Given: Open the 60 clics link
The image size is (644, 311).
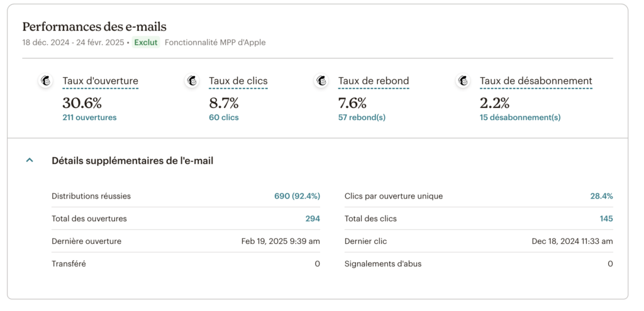Looking at the screenshot, I should coord(224,117).
